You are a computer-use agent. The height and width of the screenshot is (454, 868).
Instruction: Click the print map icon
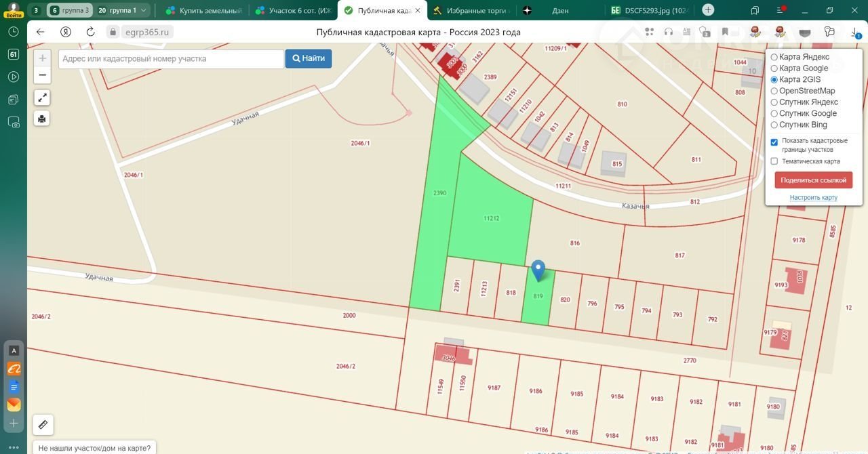42,119
